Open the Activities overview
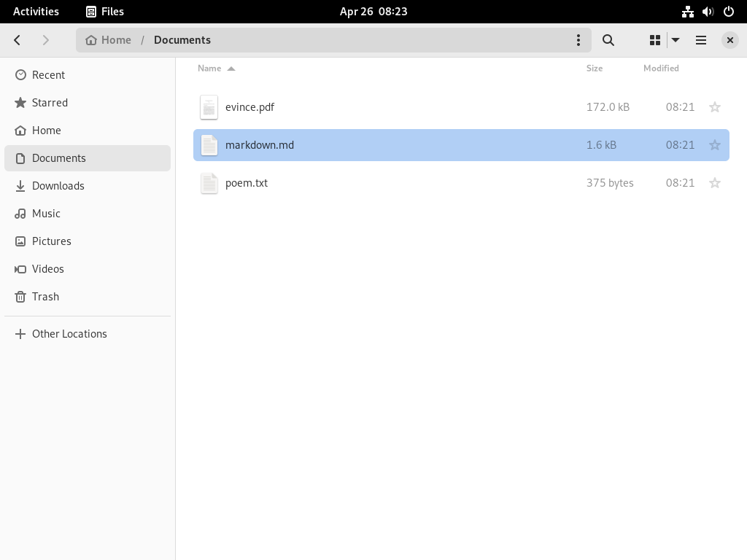 click(36, 12)
